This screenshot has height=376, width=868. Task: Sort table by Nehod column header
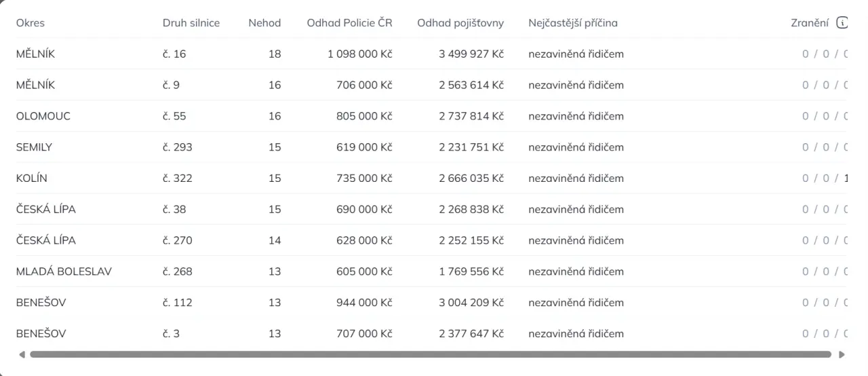point(264,23)
